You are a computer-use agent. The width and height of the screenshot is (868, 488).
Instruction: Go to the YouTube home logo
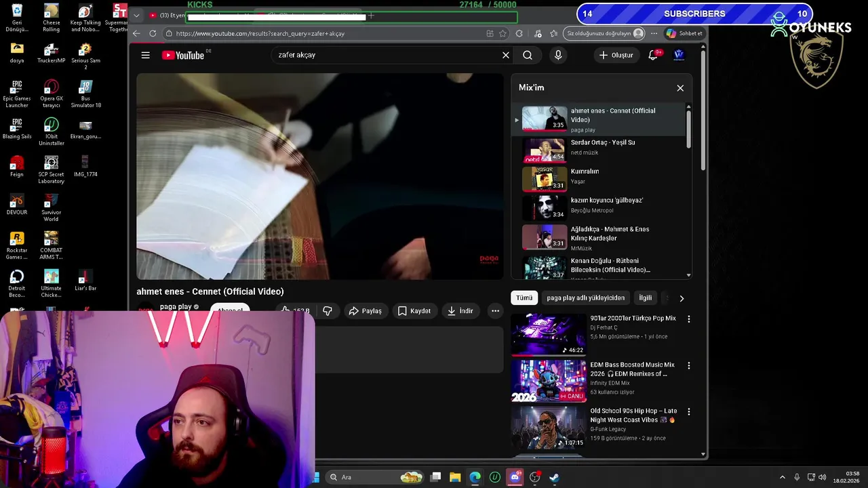coord(183,55)
